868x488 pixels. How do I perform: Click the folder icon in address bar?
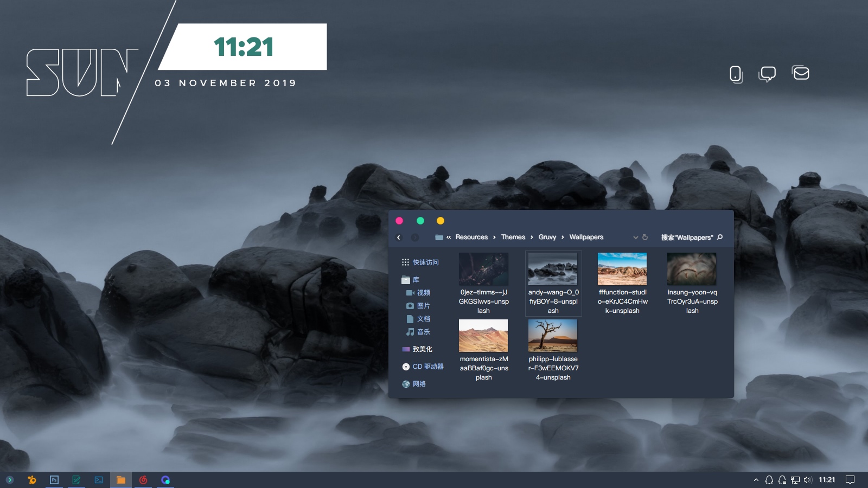(439, 237)
